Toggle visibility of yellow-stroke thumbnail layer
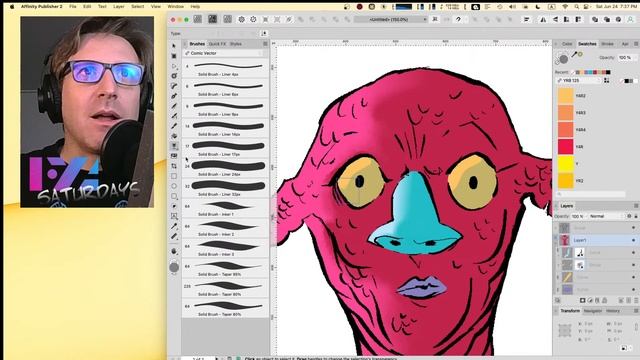The height and width of the screenshot is (360, 640). 633,277
